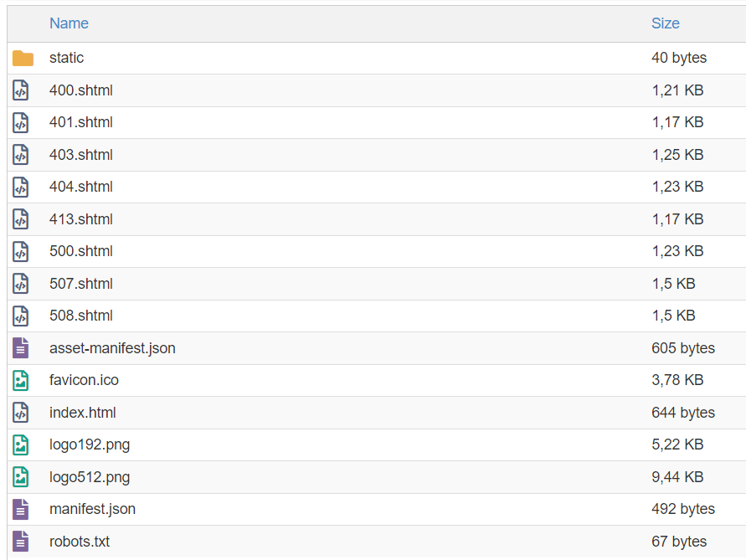Select the index.html code file icon
The width and height of the screenshot is (746, 560).
(20, 413)
